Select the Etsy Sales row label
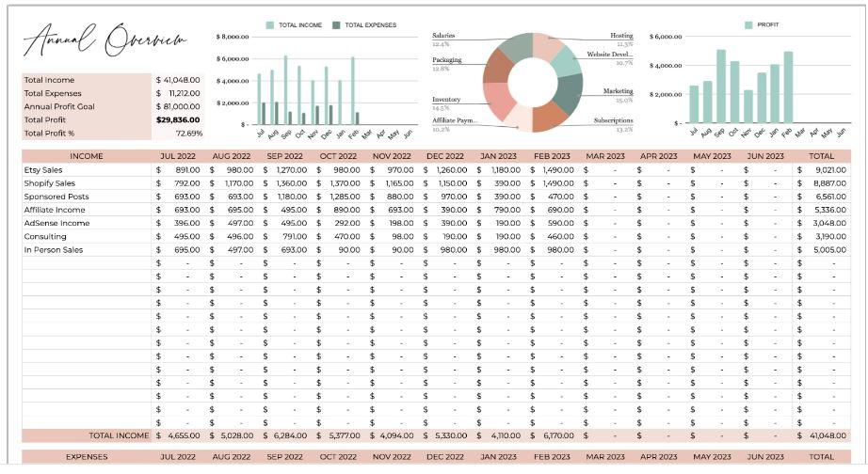868x474 pixels. pos(43,170)
